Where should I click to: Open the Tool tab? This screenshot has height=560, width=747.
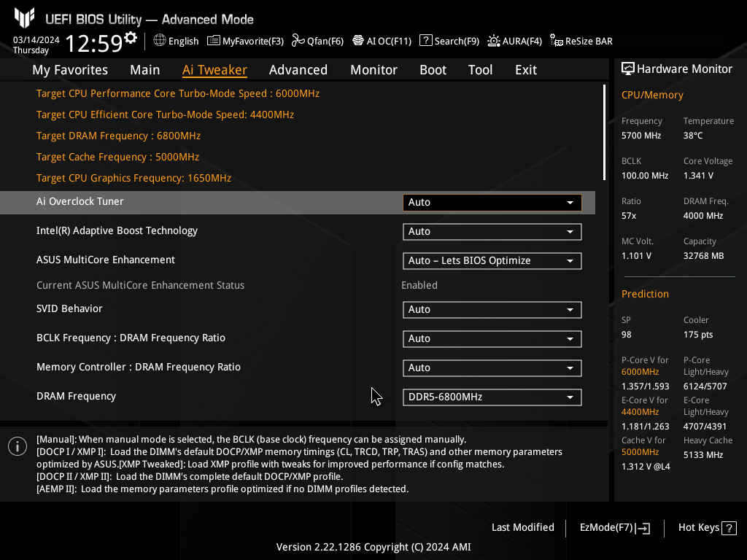click(x=480, y=70)
